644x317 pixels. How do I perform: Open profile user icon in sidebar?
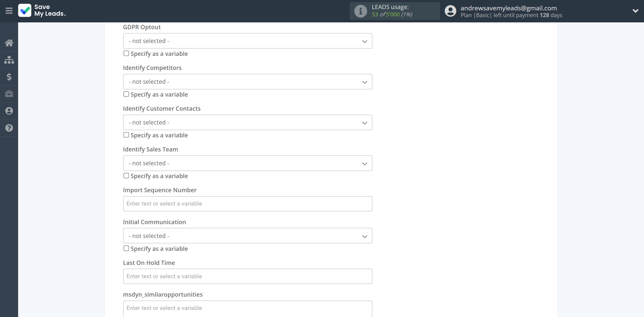coord(9,111)
